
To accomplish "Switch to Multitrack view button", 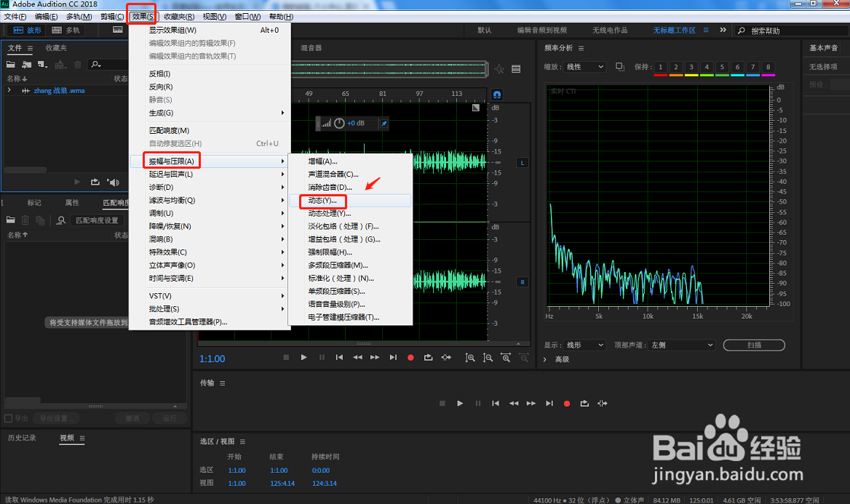I will 65,31.
